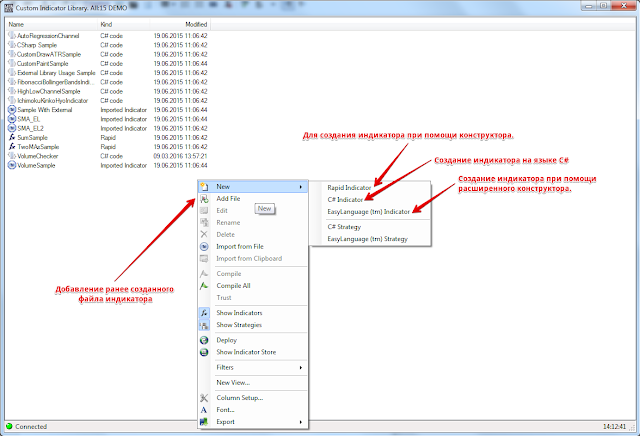The image size is (640, 436).
Task: Click the Custom Indicator Library title icon
Action: point(8,8)
